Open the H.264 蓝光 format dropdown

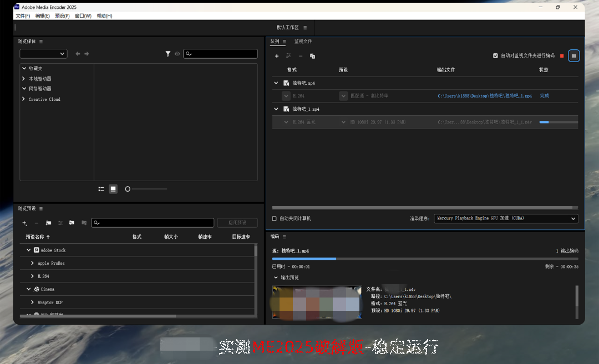tap(286, 122)
